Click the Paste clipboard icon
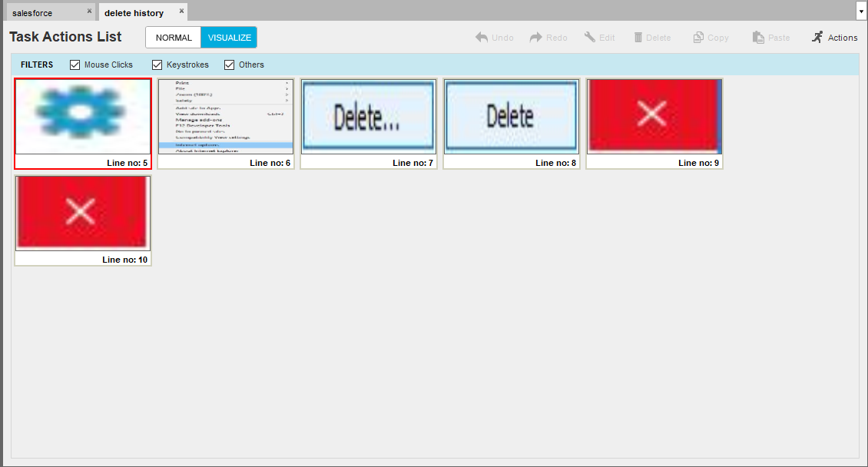 [758, 37]
